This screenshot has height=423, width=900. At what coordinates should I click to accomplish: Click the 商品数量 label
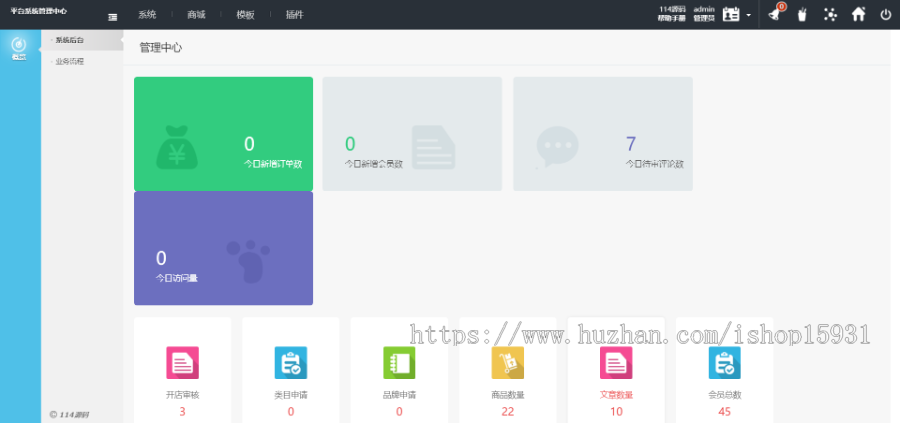click(x=508, y=395)
